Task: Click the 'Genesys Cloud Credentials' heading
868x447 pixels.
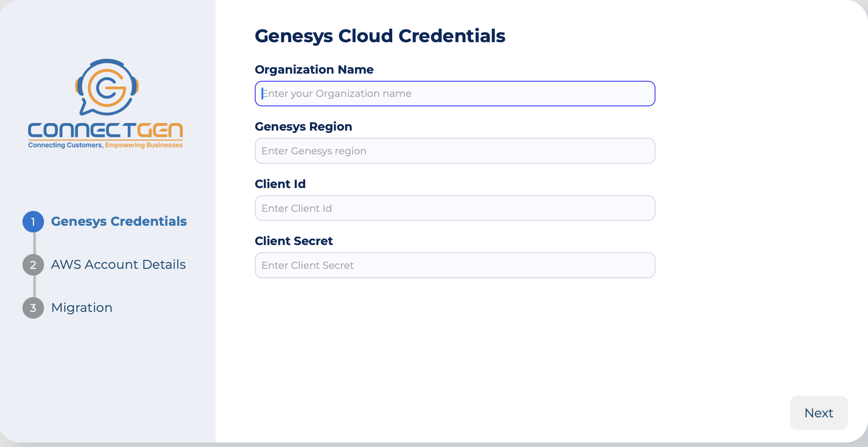Action: point(380,36)
